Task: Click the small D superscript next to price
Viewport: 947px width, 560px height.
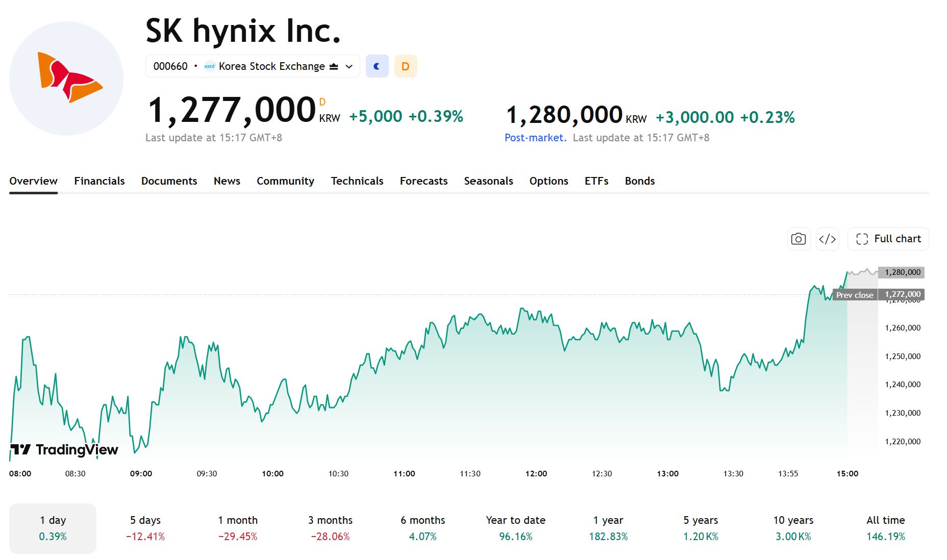Action: coord(322,102)
